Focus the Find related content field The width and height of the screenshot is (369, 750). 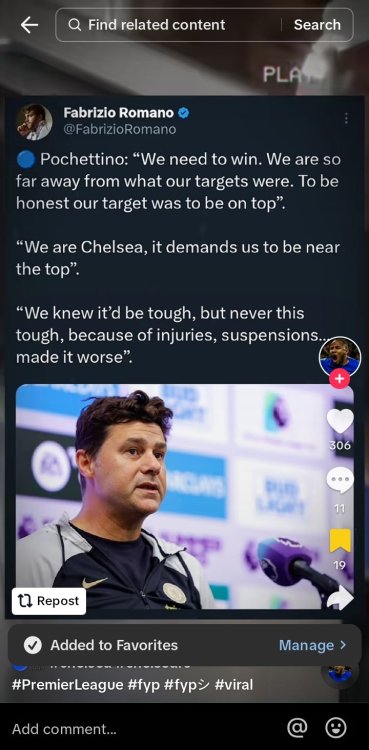pos(168,25)
